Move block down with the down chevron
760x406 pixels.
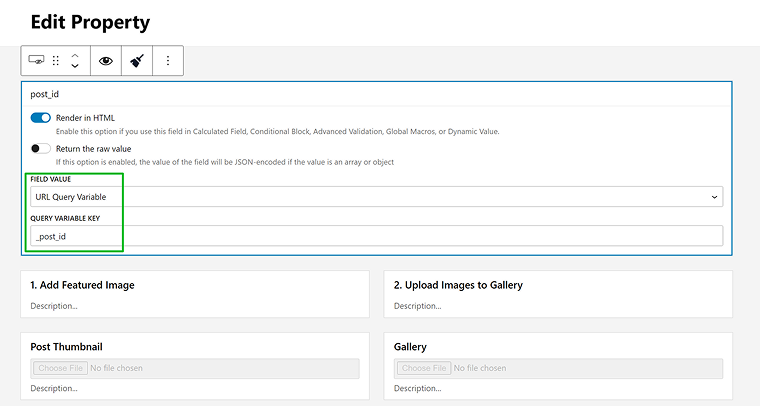tap(75, 65)
